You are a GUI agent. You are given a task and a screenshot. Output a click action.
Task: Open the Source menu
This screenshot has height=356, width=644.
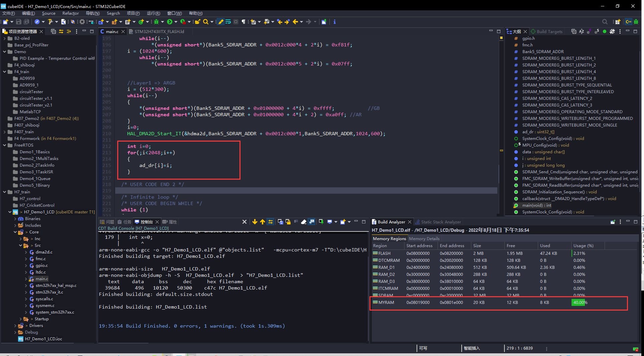(49, 13)
